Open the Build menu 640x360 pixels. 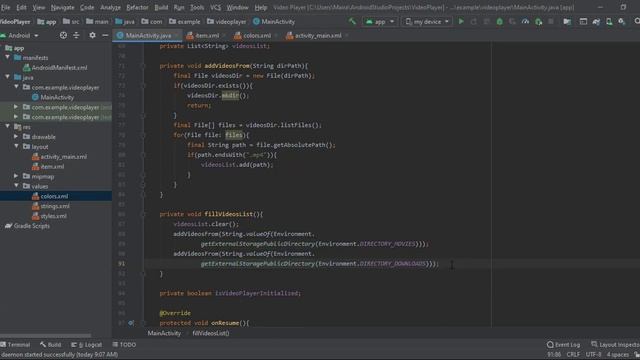click(x=161, y=7)
